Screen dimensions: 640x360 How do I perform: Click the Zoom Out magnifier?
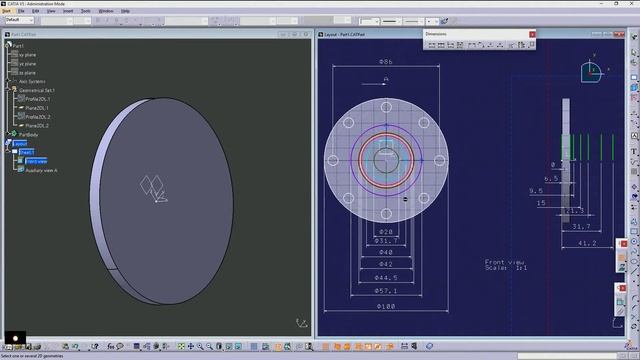click(209, 347)
